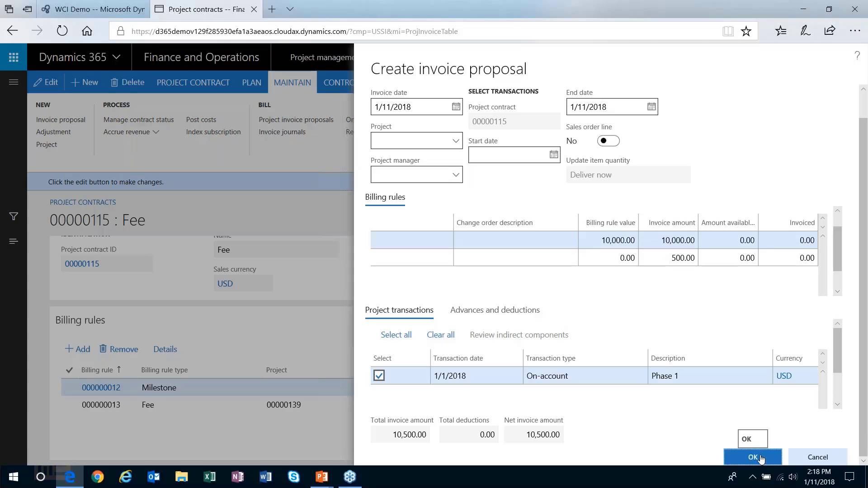Open Excel from the taskbar
868x488 pixels.
pos(209,477)
